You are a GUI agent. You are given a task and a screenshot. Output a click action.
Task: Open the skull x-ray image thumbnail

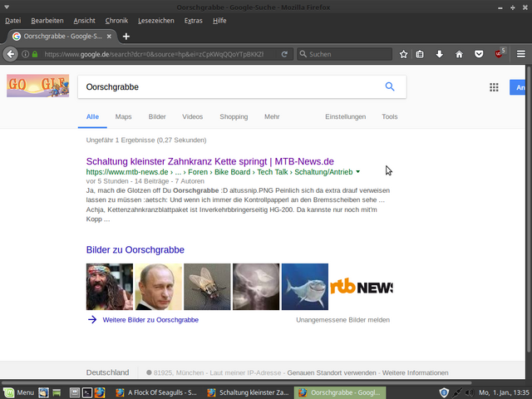[256, 287]
